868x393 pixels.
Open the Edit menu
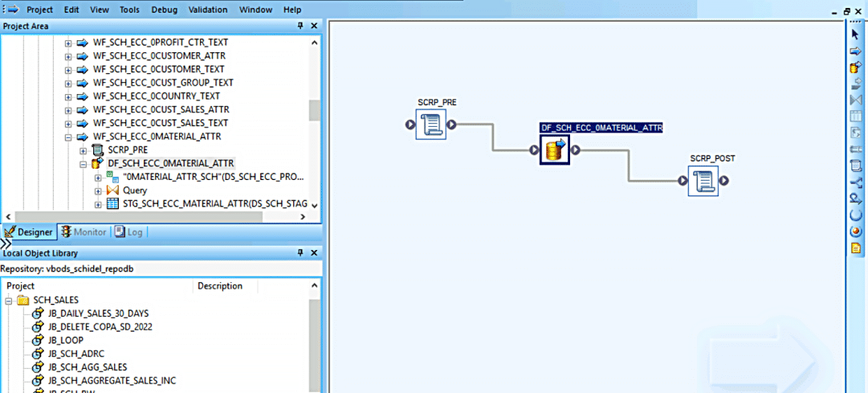(x=71, y=10)
